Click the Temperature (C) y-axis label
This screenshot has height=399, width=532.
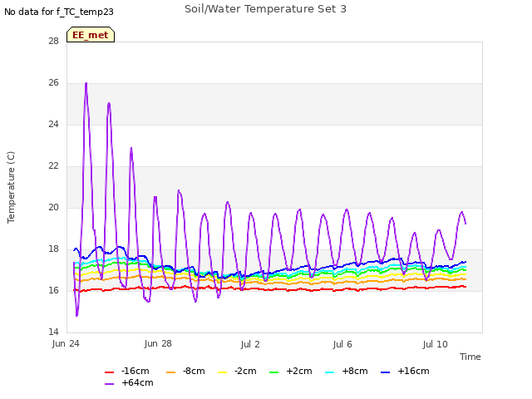pos(11,187)
